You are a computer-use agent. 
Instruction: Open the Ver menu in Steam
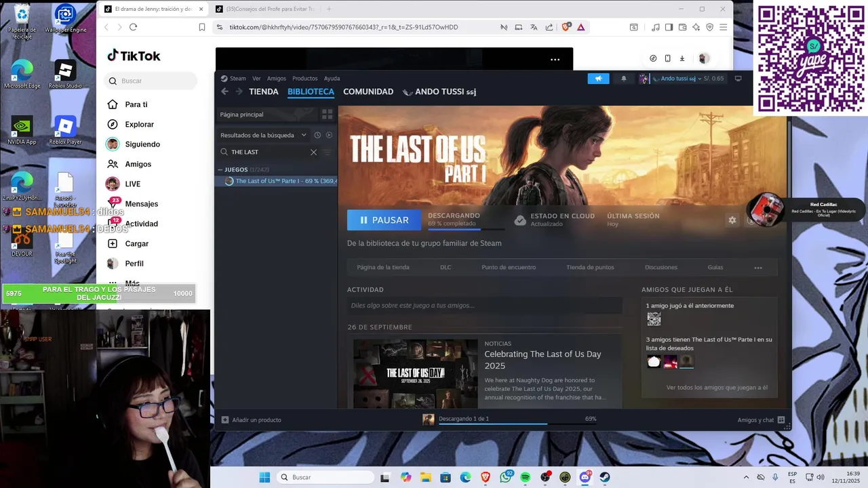[x=256, y=79]
